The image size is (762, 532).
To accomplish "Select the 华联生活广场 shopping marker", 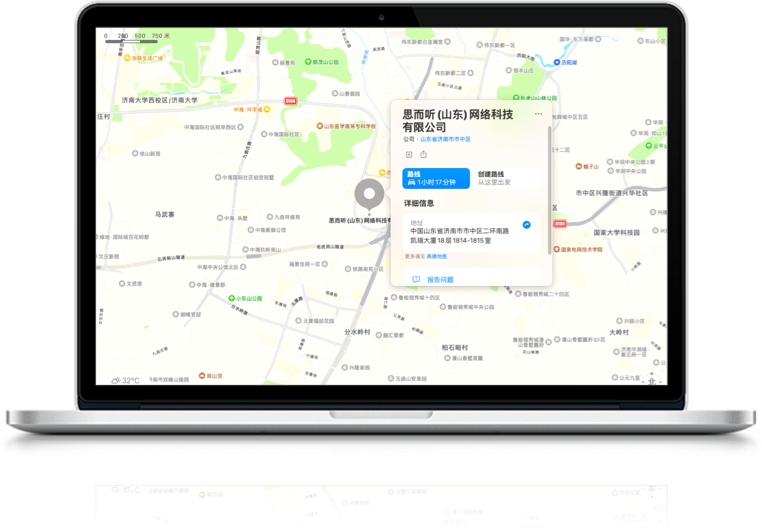I will (x=127, y=58).
